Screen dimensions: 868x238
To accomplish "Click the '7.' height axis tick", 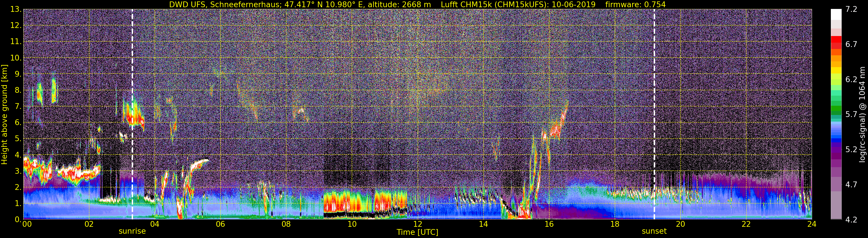I will coord(18,106).
